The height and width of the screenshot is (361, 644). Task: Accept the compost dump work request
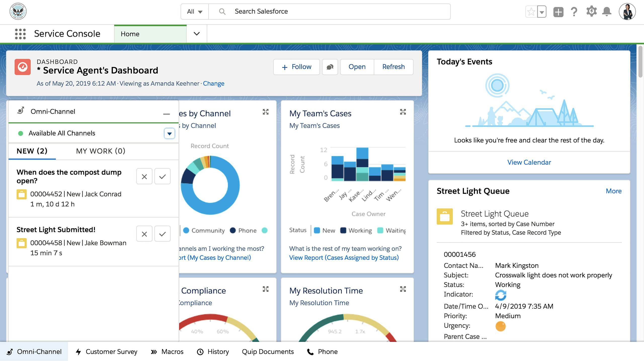click(x=163, y=176)
